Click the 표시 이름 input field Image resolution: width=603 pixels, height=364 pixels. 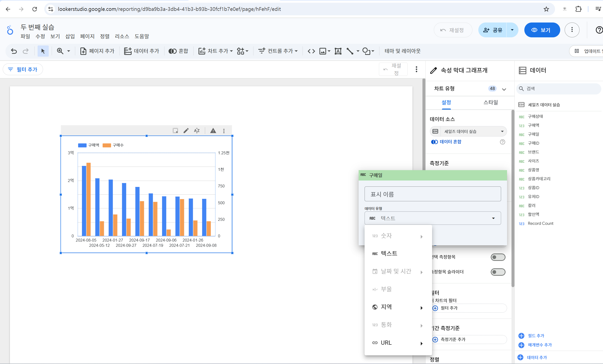click(x=433, y=194)
